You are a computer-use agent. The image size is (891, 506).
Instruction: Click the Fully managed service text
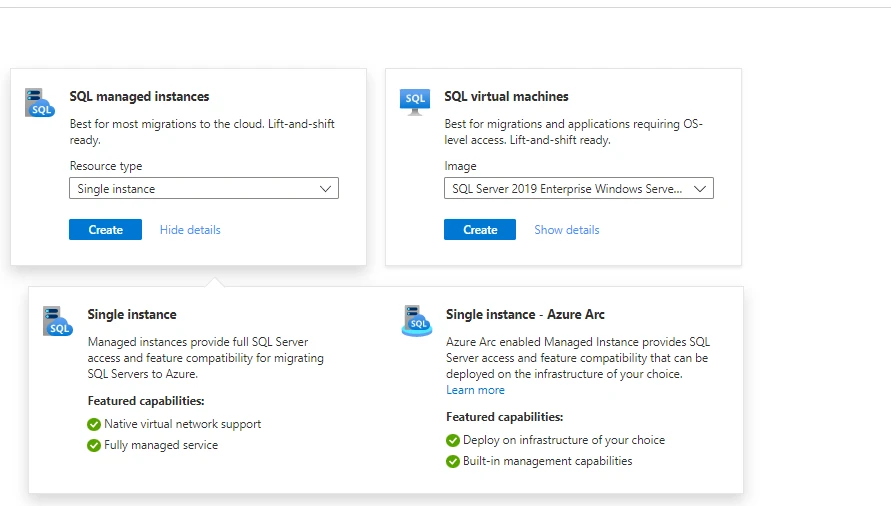click(161, 445)
